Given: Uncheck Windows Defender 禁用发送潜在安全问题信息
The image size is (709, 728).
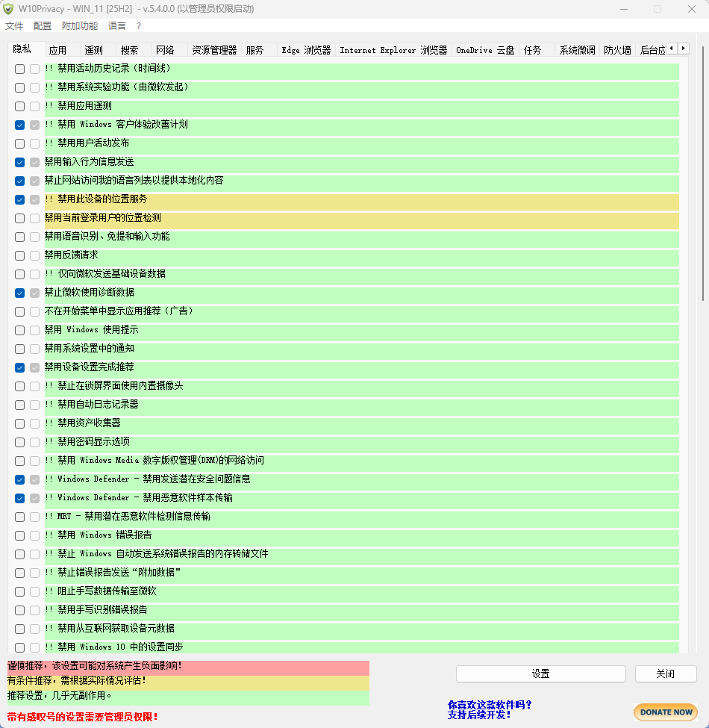Looking at the screenshot, I should [19, 479].
